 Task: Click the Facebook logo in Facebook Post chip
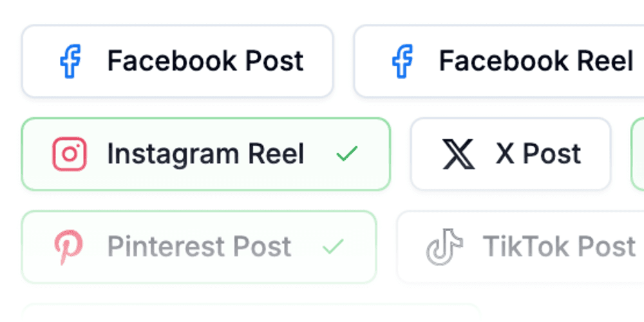click(70, 62)
